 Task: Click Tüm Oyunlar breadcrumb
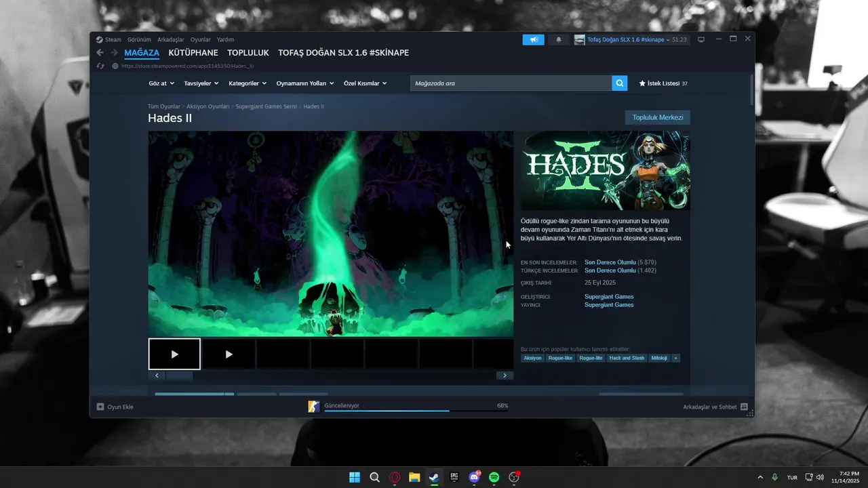coord(164,106)
